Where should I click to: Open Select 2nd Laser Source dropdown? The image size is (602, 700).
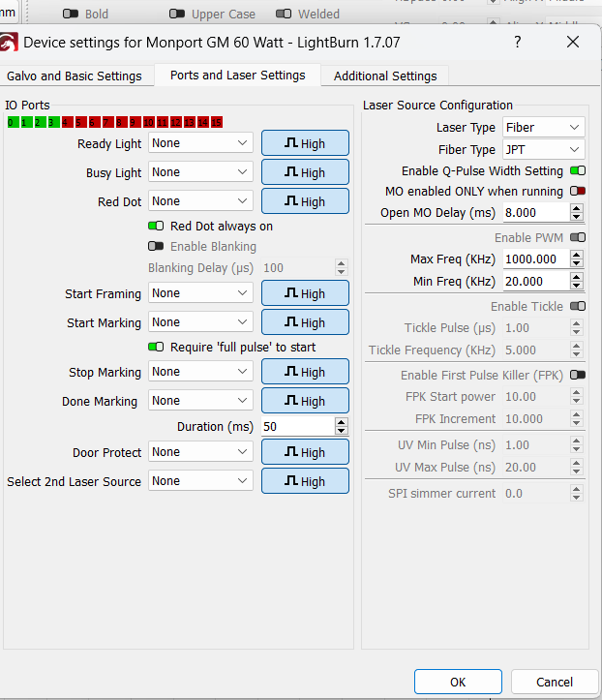(x=200, y=481)
